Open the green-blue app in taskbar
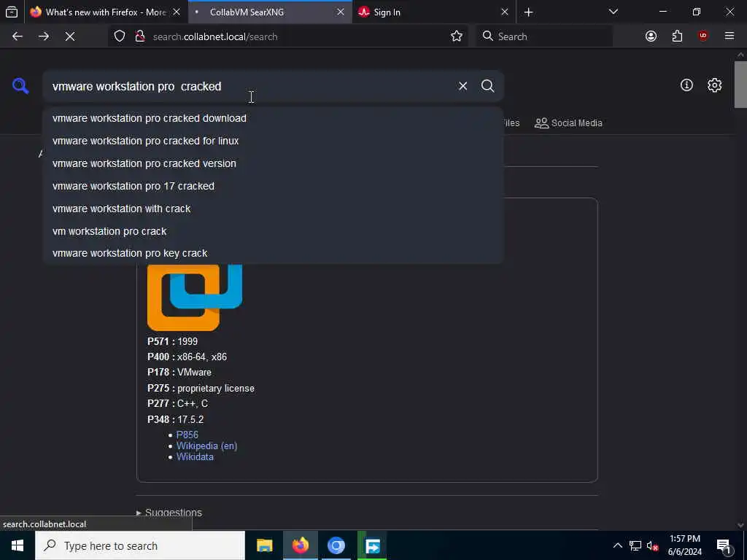747x560 pixels. 372,545
